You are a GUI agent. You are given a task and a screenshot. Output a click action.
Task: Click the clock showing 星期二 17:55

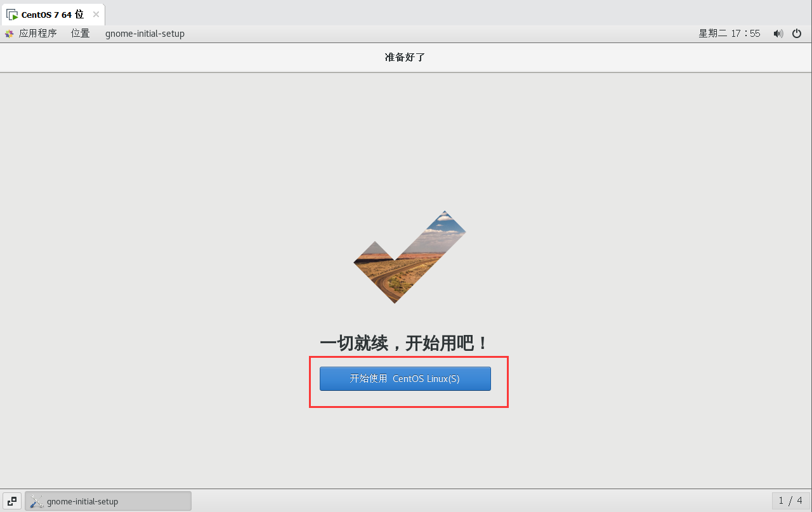click(x=730, y=34)
